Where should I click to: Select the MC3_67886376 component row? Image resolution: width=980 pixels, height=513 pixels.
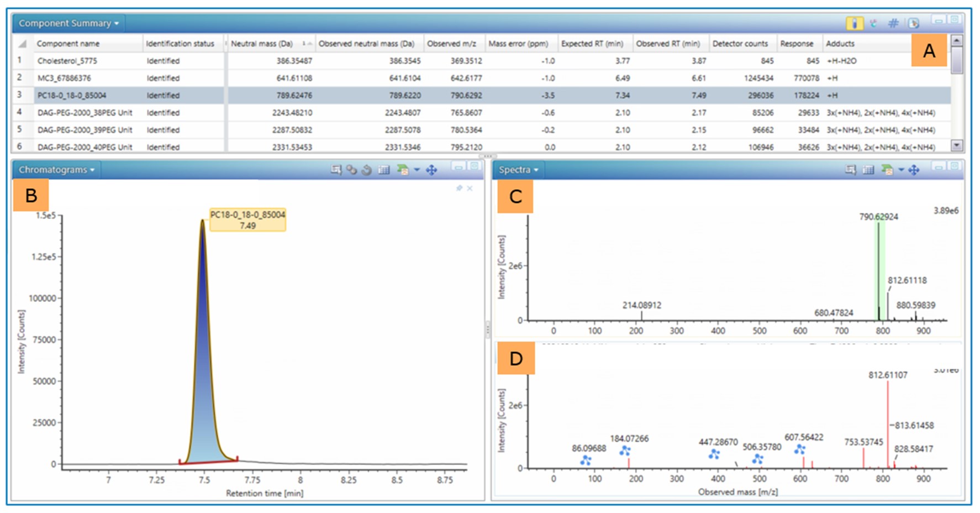click(64, 78)
